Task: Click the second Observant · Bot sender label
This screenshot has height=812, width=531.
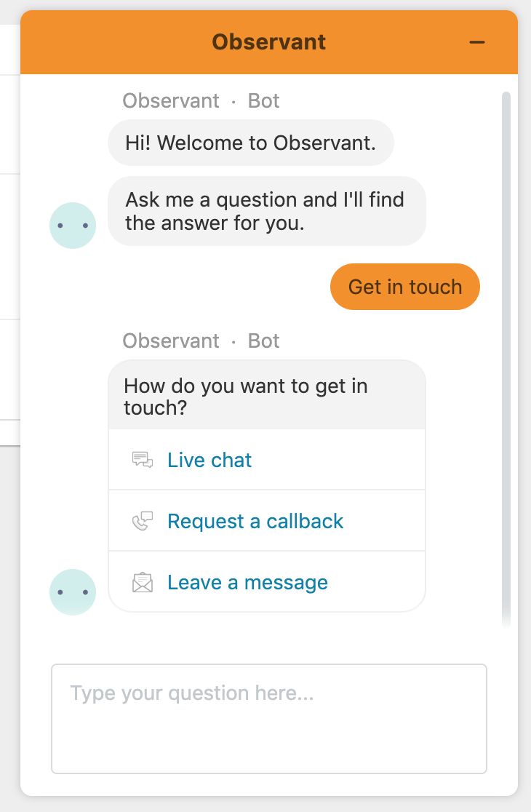Action: (201, 341)
